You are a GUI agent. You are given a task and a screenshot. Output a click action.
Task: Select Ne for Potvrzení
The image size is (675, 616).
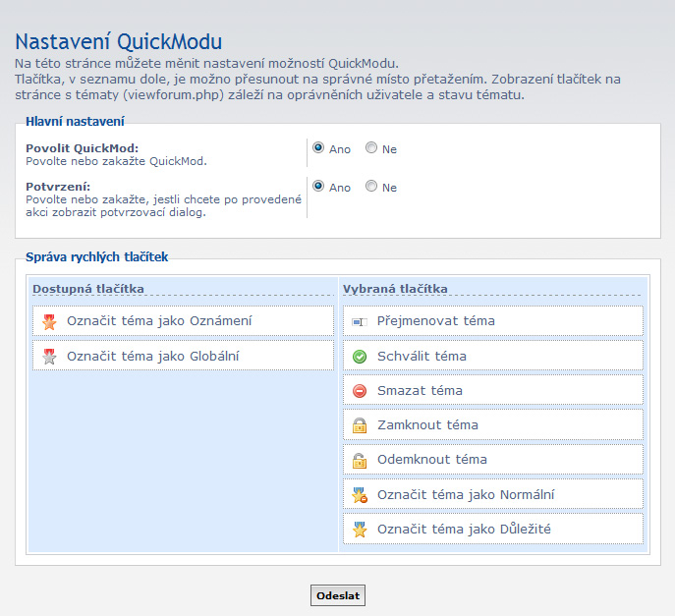point(371,186)
